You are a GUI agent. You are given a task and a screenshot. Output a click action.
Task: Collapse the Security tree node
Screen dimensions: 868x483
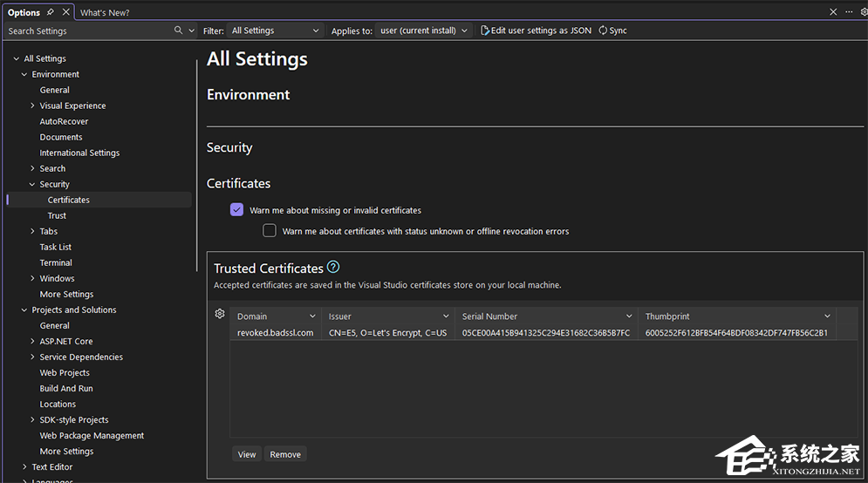point(32,184)
